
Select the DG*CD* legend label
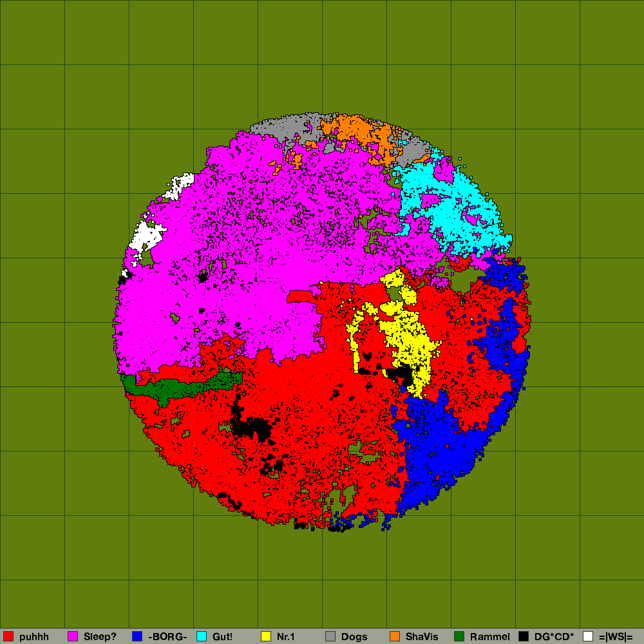[554, 637]
